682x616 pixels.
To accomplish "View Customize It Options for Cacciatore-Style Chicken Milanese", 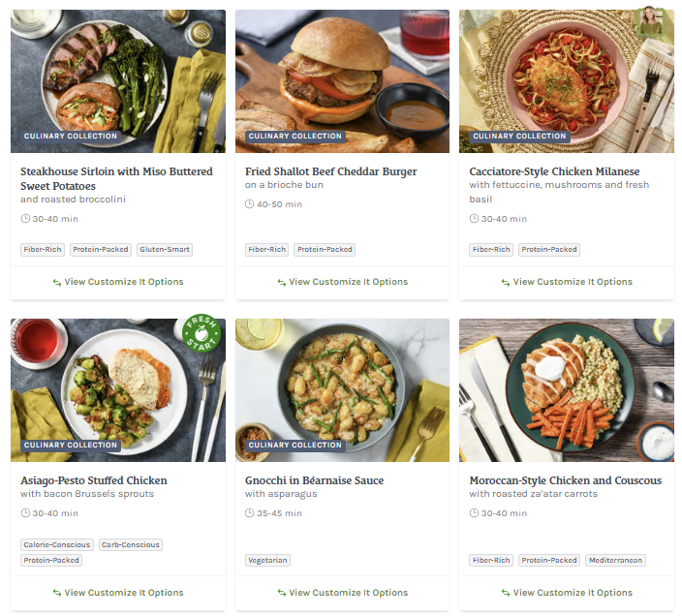I will (x=567, y=282).
